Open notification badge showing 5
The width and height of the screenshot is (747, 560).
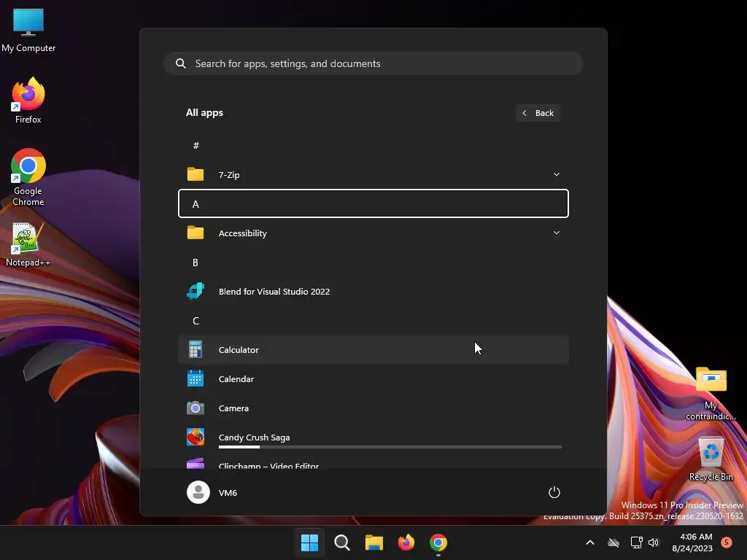tap(727, 542)
